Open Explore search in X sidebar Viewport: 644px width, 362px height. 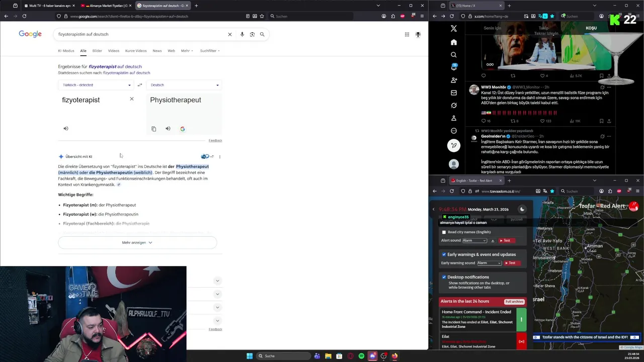tap(454, 55)
